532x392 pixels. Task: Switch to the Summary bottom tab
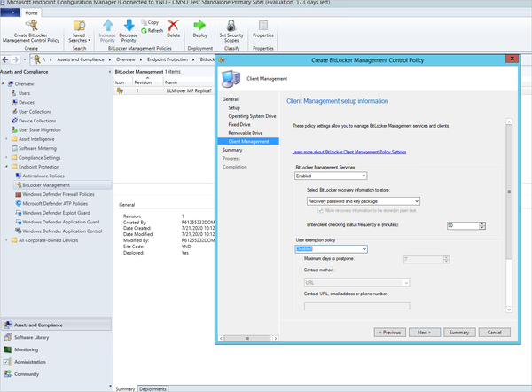125,389
